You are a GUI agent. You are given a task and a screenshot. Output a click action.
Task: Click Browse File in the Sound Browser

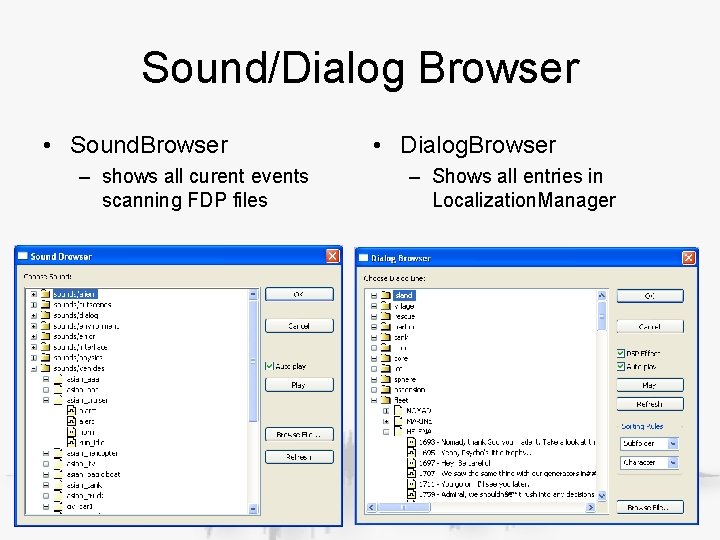click(x=299, y=434)
